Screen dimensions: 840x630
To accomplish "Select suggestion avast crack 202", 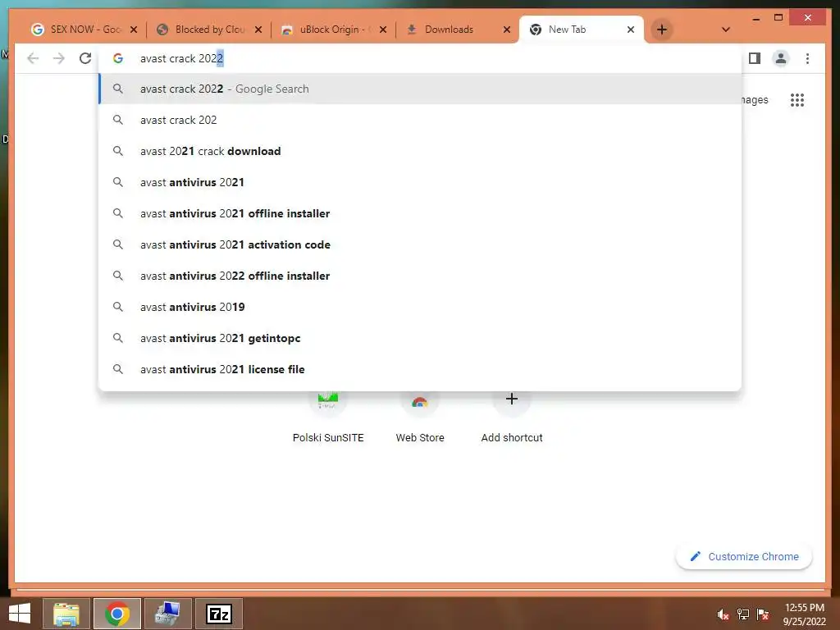I will pos(421,120).
